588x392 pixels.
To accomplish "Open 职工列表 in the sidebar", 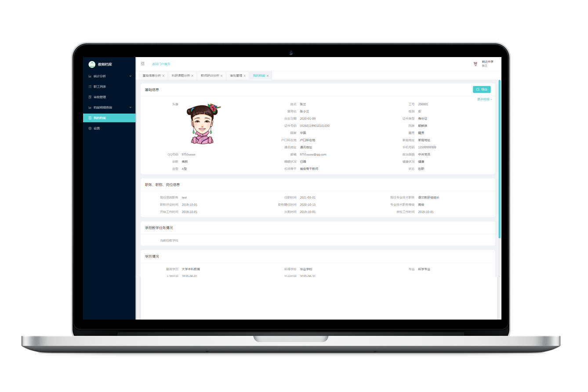I will 109,86.
